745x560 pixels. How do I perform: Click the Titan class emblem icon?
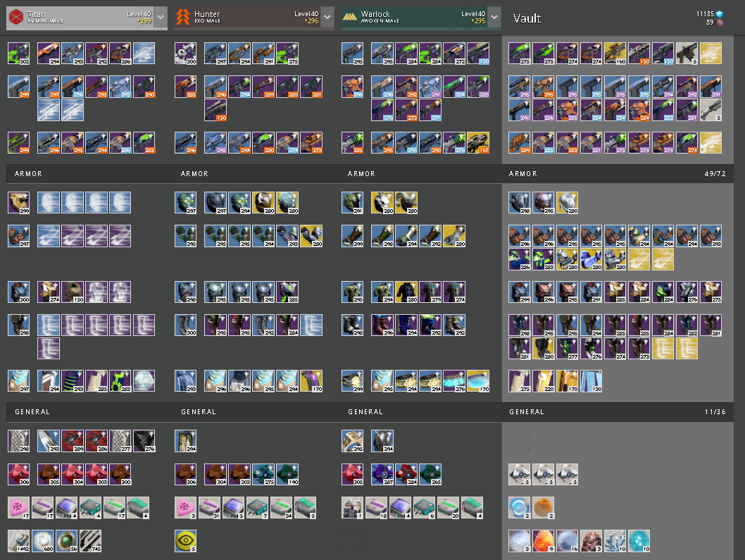tap(16, 18)
